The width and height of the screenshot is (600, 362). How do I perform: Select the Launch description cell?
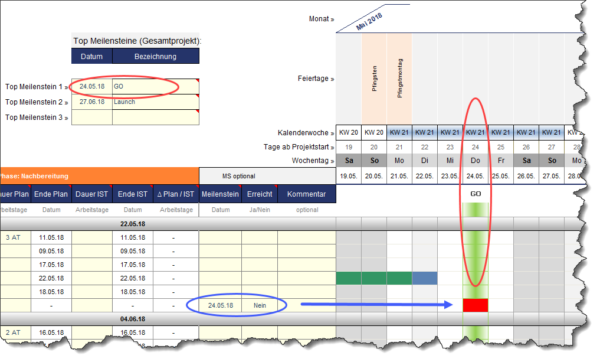click(x=156, y=102)
